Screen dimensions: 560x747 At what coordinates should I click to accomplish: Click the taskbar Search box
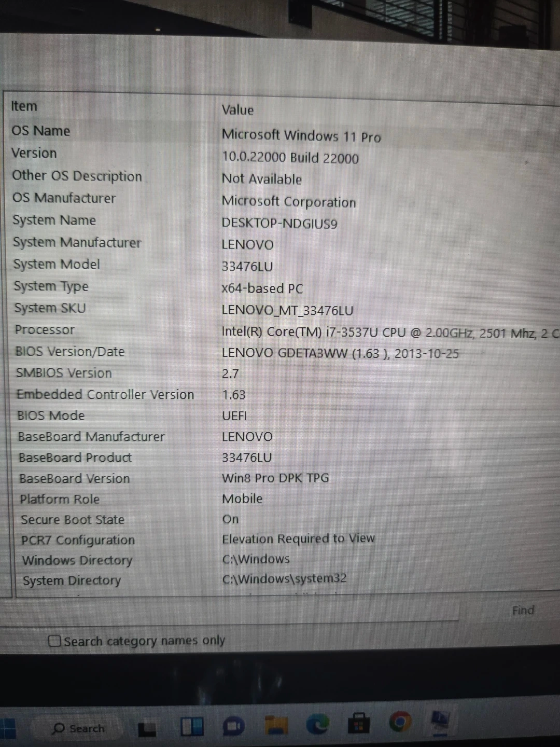78,729
